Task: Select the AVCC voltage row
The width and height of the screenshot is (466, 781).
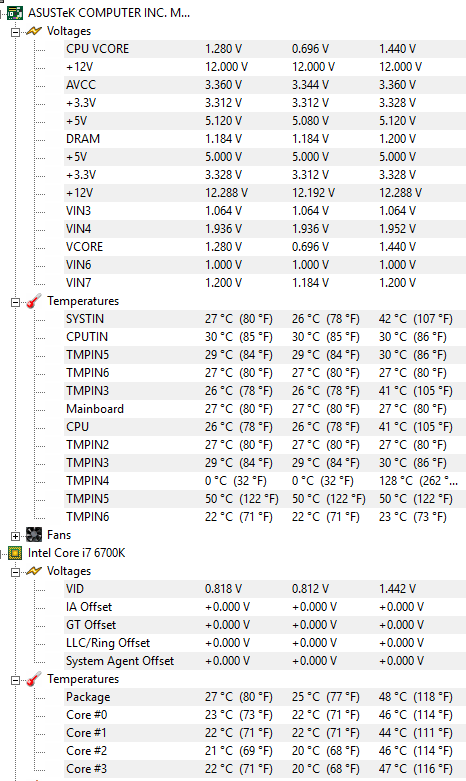Action: tap(263, 85)
